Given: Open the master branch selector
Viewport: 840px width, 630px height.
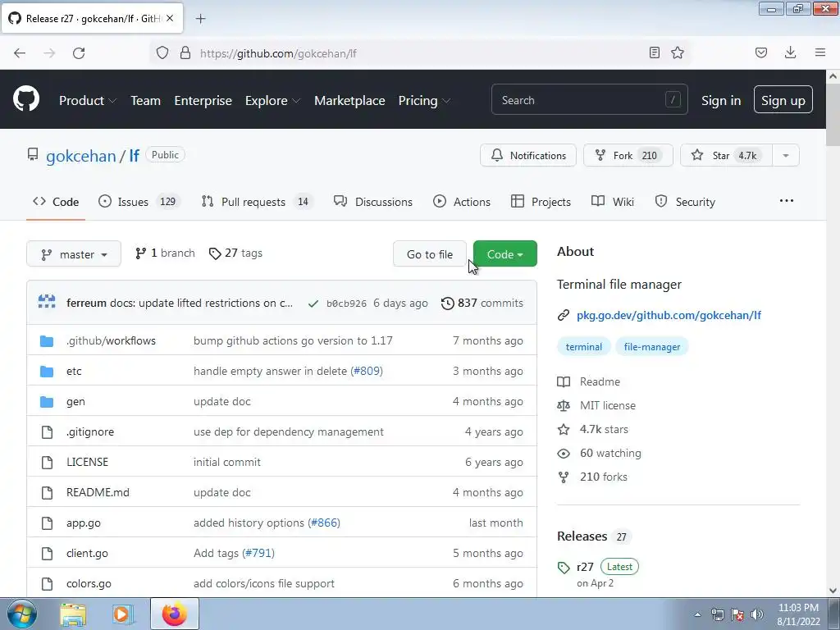Looking at the screenshot, I should pos(74,254).
